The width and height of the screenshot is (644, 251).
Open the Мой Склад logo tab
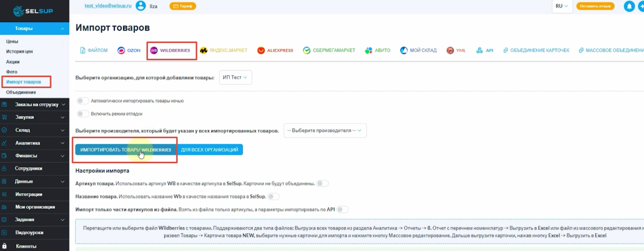(x=404, y=51)
